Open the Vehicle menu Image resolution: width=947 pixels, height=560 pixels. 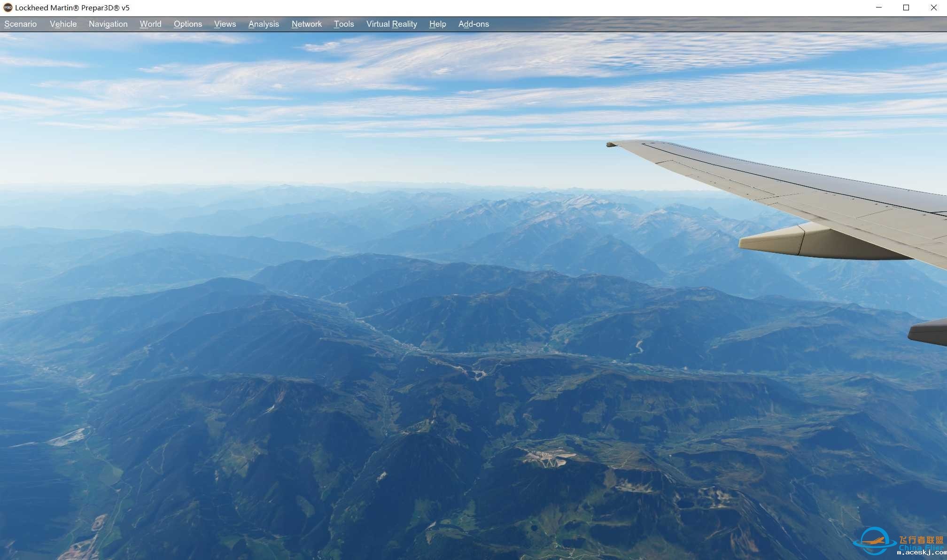pyautogui.click(x=63, y=24)
